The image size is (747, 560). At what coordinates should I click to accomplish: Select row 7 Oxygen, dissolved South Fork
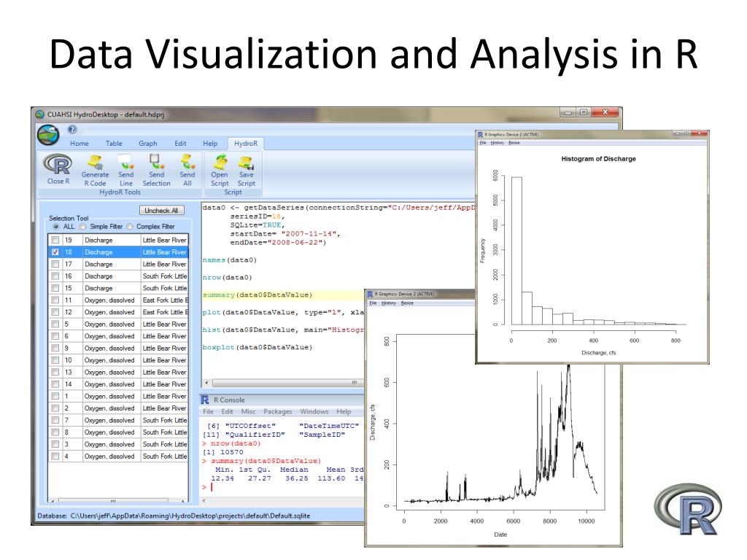[118, 420]
